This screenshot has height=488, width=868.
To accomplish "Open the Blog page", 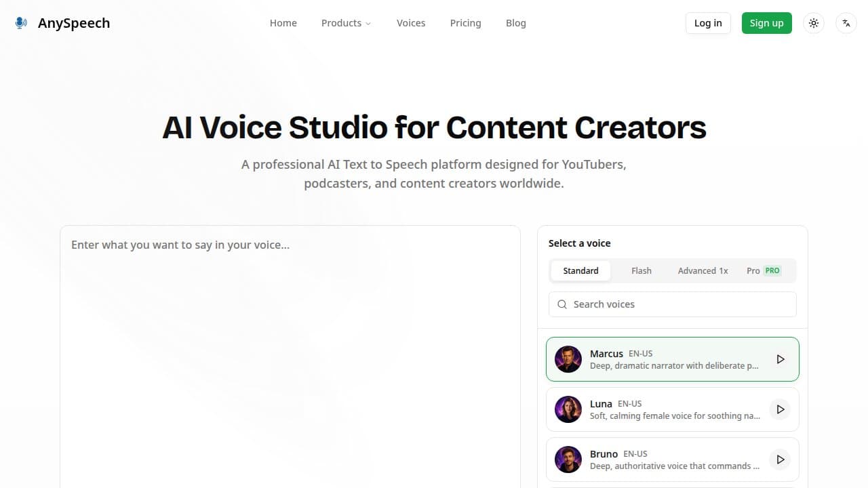I will pos(516,23).
